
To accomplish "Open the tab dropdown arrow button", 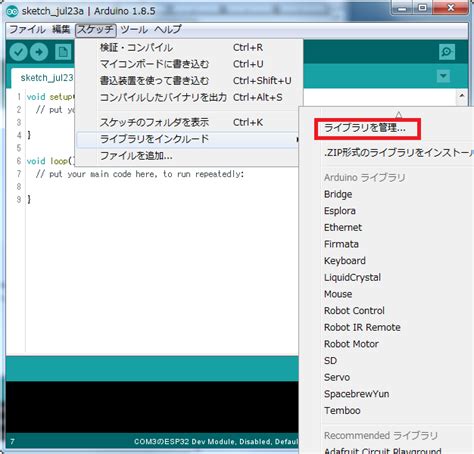I will [443, 76].
